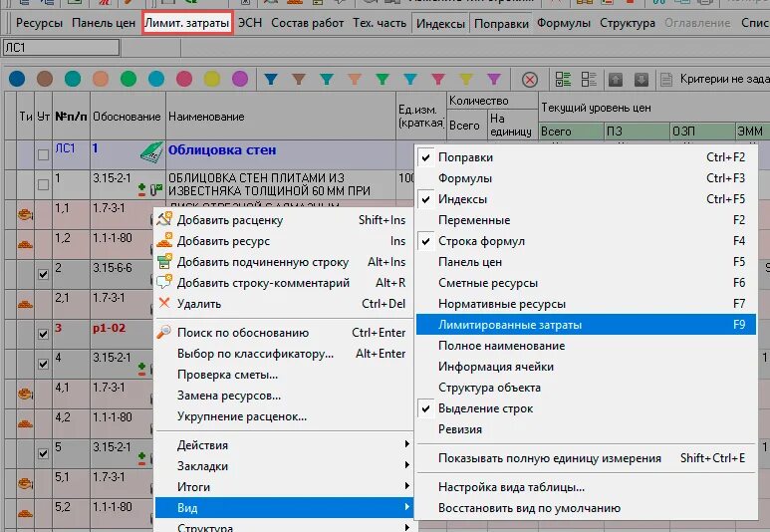Choose Добавить подчиненную строку
This screenshot has height=532, width=770.
click(x=284, y=262)
